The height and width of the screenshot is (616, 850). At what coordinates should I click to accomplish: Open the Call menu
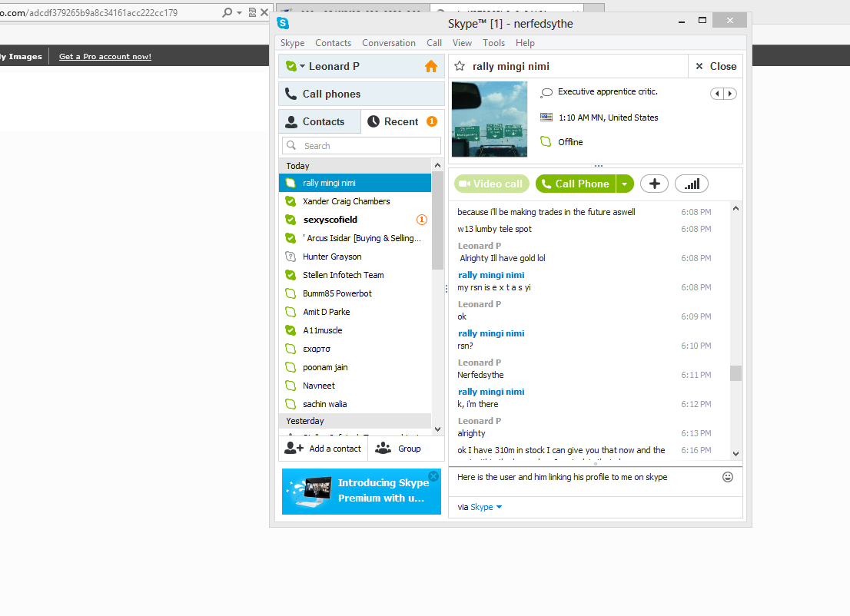(433, 43)
